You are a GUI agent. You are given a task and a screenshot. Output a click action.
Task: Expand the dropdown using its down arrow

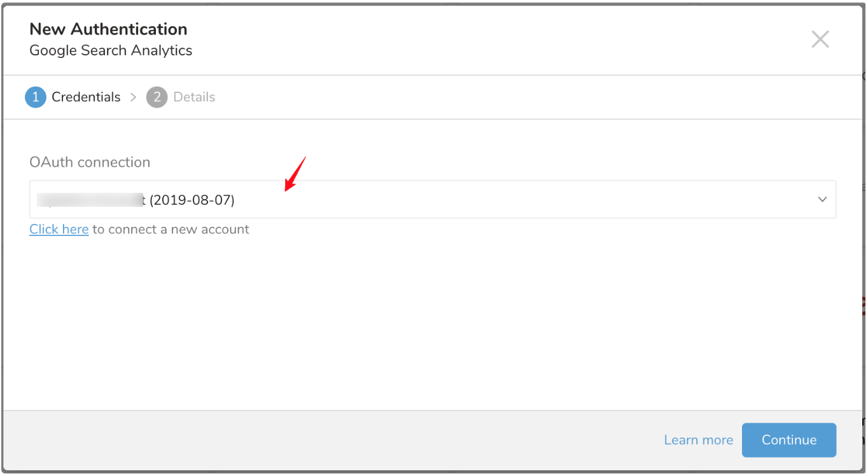pos(822,200)
